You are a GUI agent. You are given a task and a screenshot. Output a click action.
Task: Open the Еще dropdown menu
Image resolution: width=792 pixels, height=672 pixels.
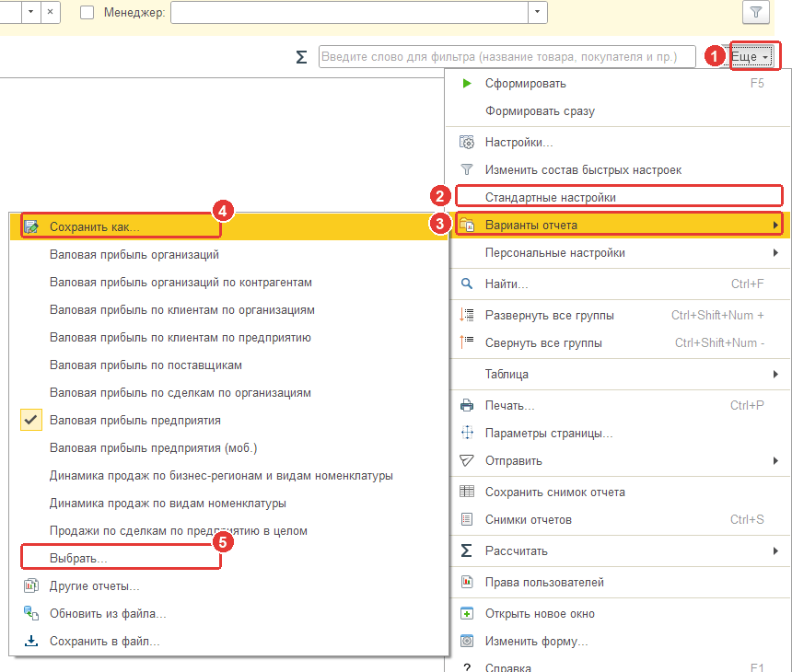tap(751, 56)
